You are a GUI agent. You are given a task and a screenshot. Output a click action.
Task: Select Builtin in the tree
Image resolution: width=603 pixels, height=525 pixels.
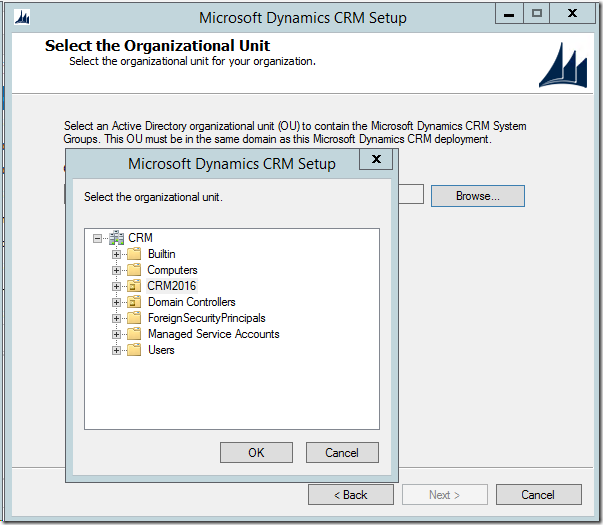tap(162, 254)
